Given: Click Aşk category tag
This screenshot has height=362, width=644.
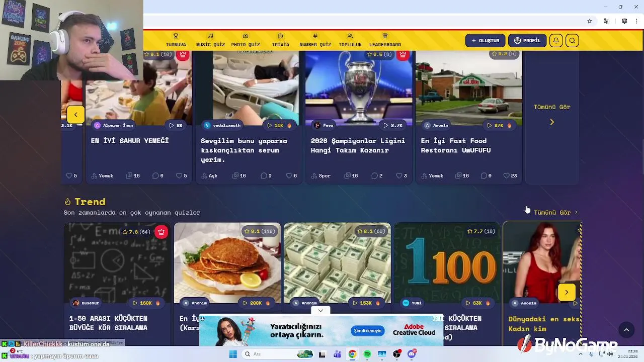Looking at the screenshot, I should pos(209,176).
